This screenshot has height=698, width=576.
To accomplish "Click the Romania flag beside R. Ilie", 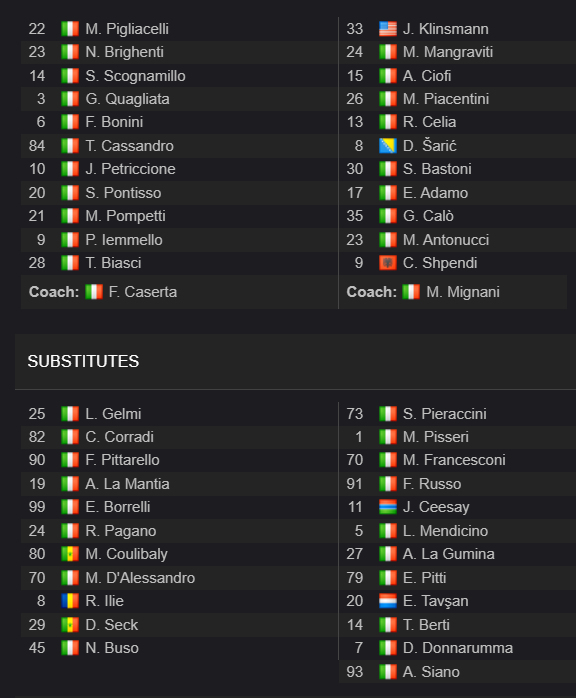I will pos(70,601).
